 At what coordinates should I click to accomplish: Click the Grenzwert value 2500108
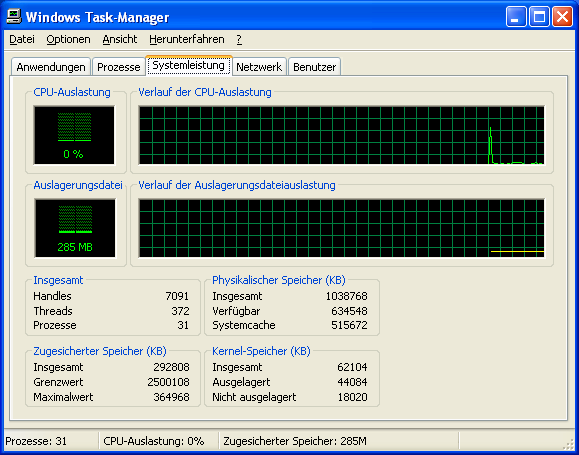[x=168, y=382]
